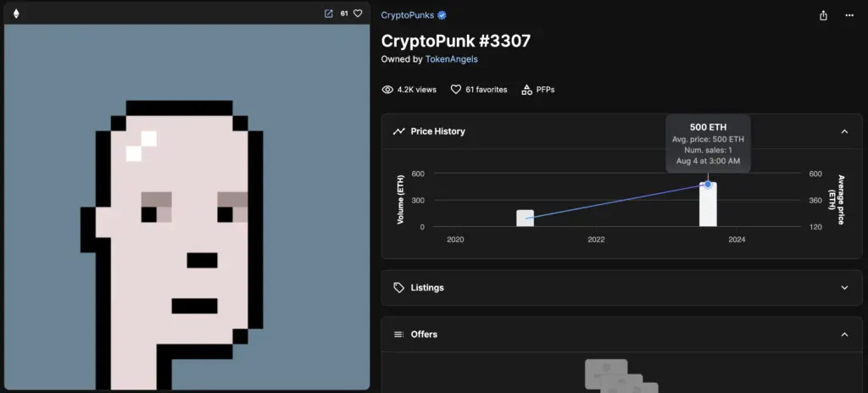868x393 pixels.
Task: Expand the Listings section
Action: click(844, 288)
